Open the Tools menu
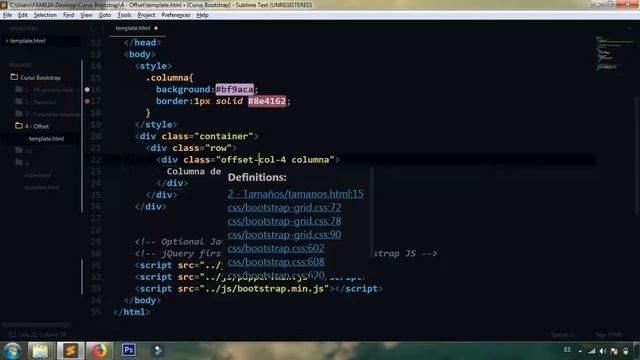640x360 pixels. 124,15
